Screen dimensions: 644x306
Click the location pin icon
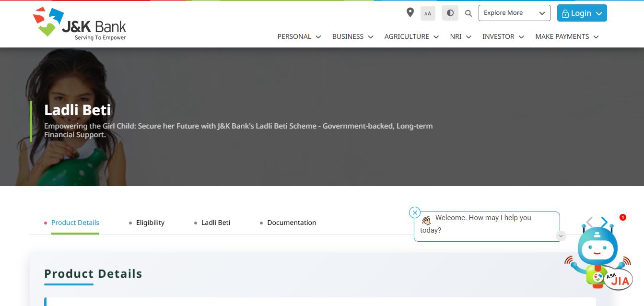[410, 12]
